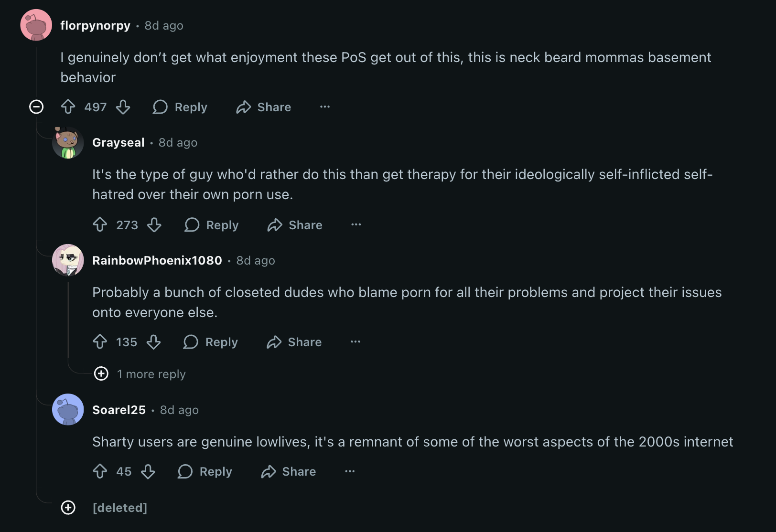Share Grayseal's comment
The width and height of the screenshot is (776, 532).
[x=295, y=224]
